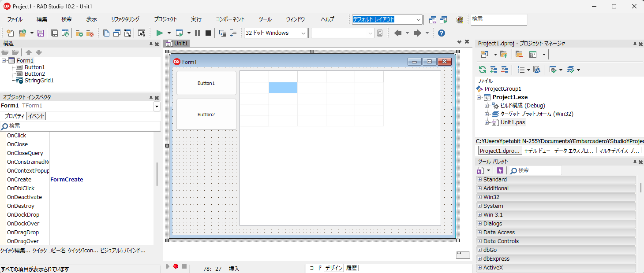644x273 pixels.
Task: Click the クイック編集 link in Object Inspector
Action: [x=15, y=250]
